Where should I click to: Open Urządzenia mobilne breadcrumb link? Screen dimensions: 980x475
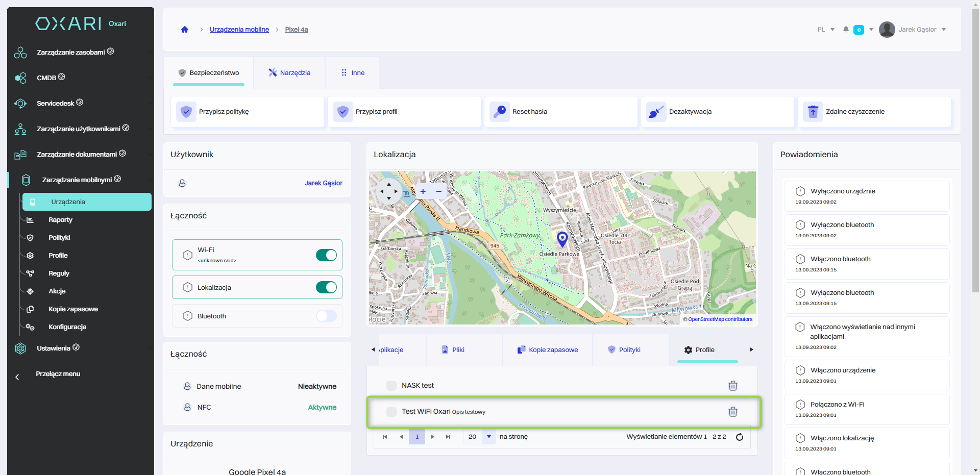(239, 30)
